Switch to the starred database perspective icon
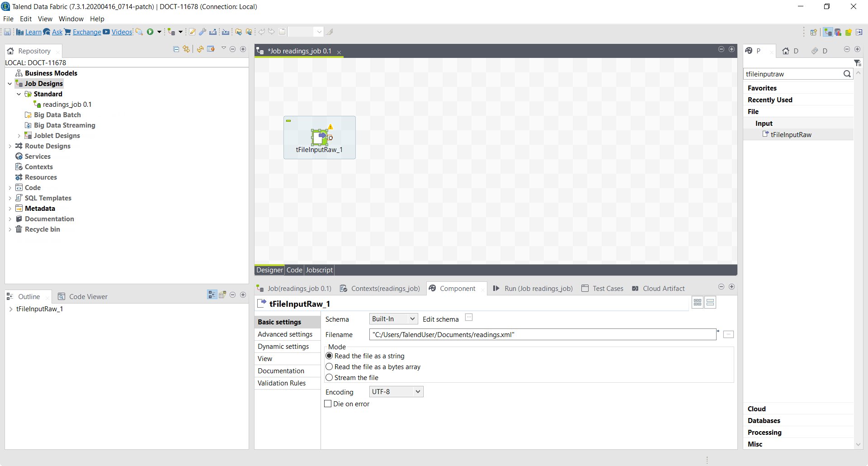Screen dimensions: 868x466 (x=849, y=32)
